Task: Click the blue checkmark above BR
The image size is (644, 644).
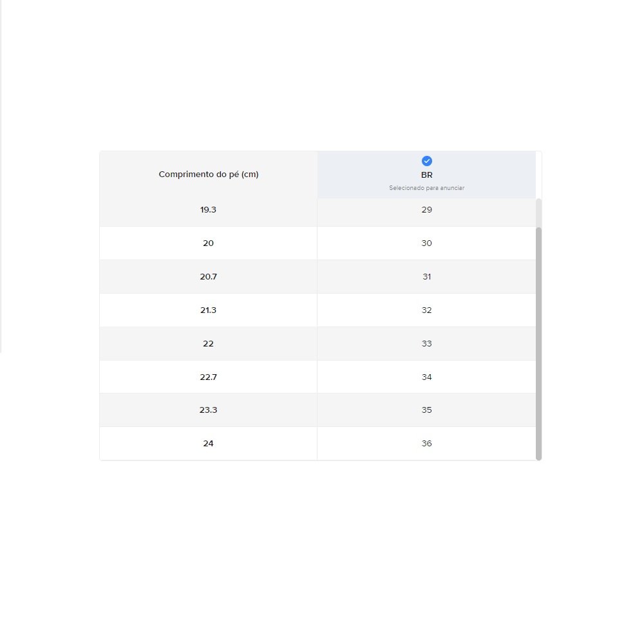Action: [x=426, y=161]
